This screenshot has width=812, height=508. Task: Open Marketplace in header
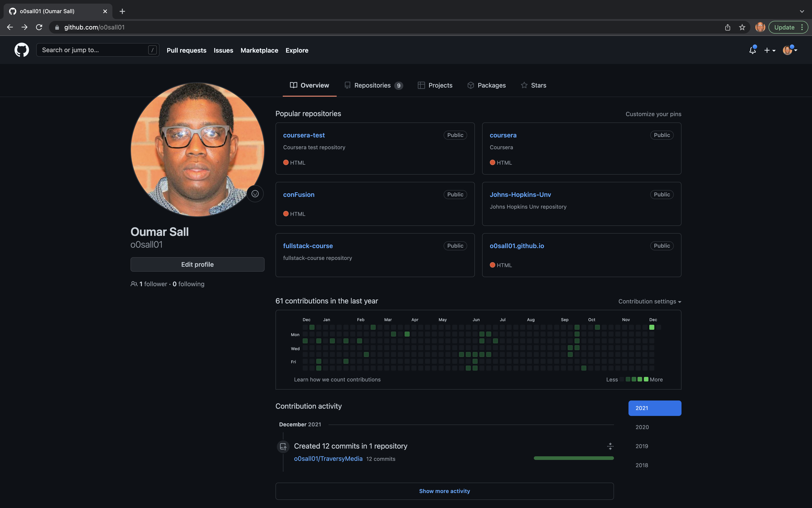pos(259,50)
